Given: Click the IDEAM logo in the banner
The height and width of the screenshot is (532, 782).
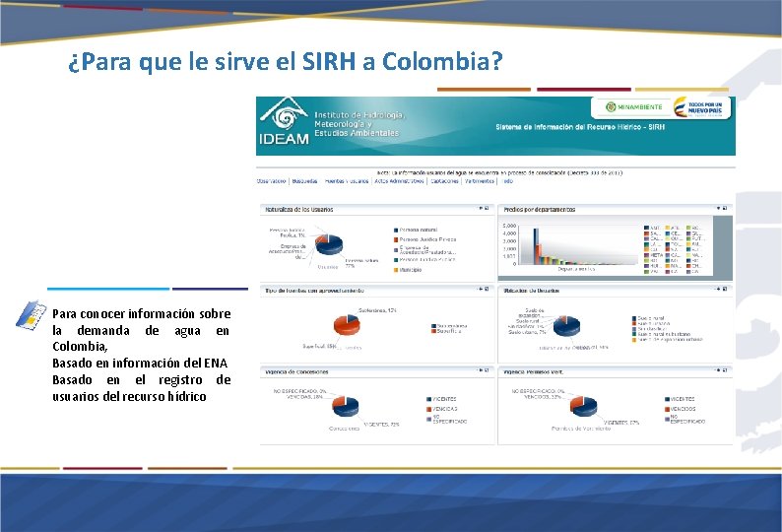Looking at the screenshot, I should point(284,122).
